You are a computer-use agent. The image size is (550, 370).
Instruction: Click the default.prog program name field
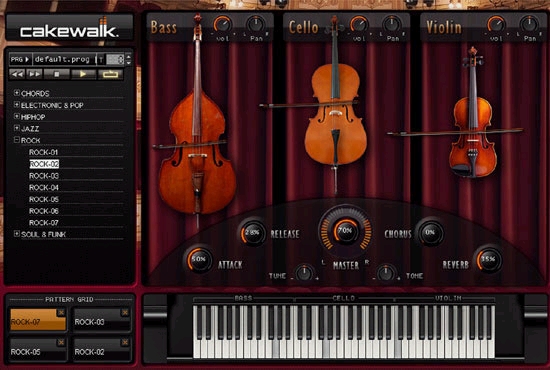(64, 59)
